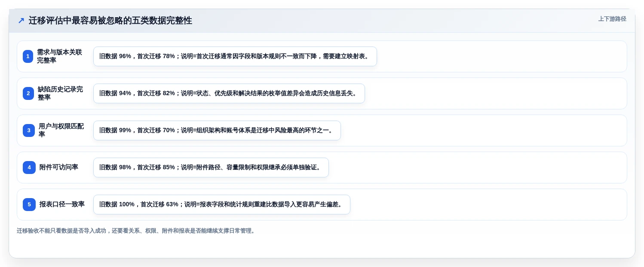Select the 附件可访问率 label
The width and height of the screenshot is (644, 267).
59,168
